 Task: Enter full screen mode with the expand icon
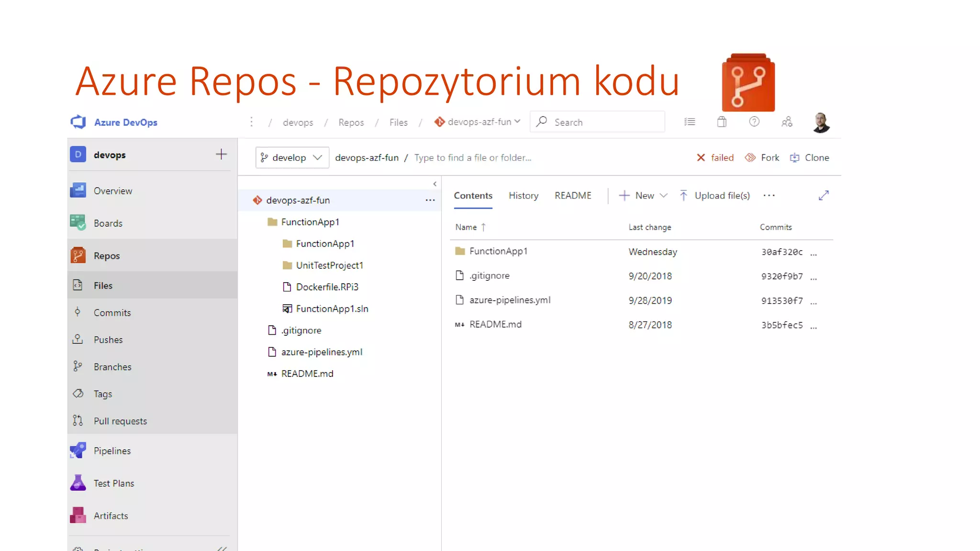tap(824, 196)
